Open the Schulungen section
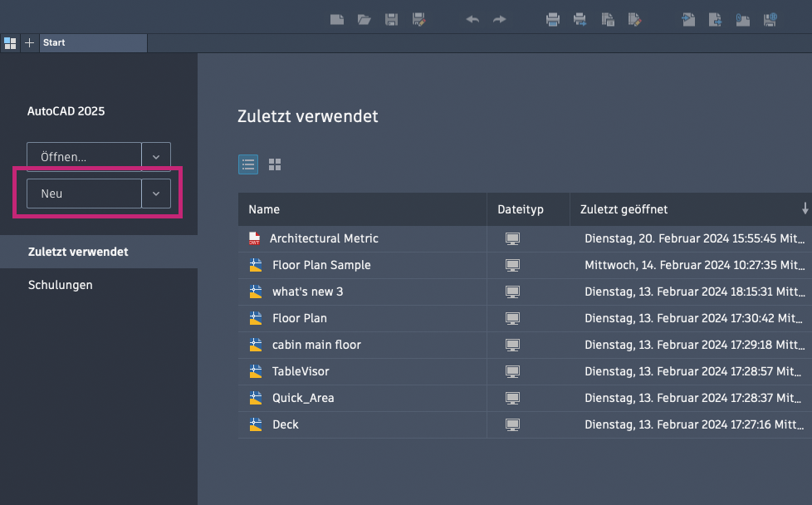The height and width of the screenshot is (505, 812). [60, 285]
